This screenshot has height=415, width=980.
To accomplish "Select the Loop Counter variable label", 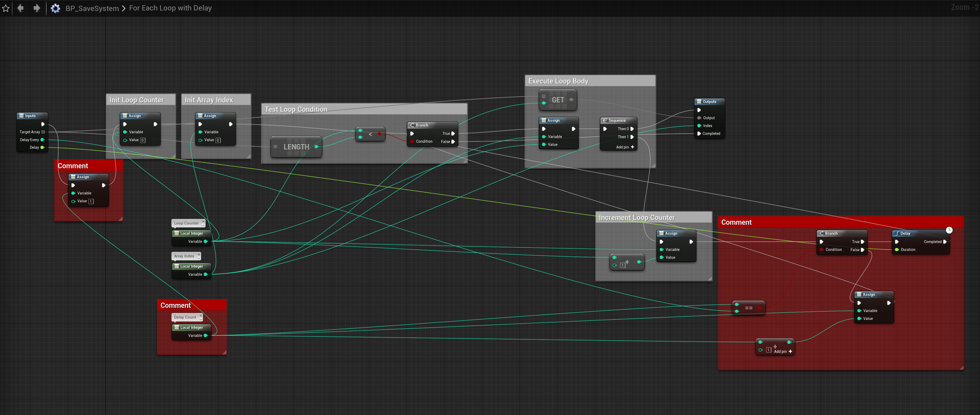I will point(186,223).
